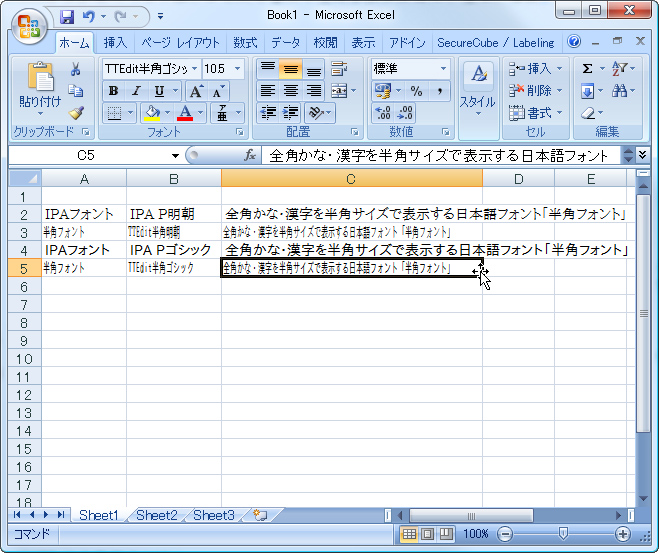Screen dimensions: 659x553
Task: Toggle italic formatting
Action: pyautogui.click(x=136, y=91)
